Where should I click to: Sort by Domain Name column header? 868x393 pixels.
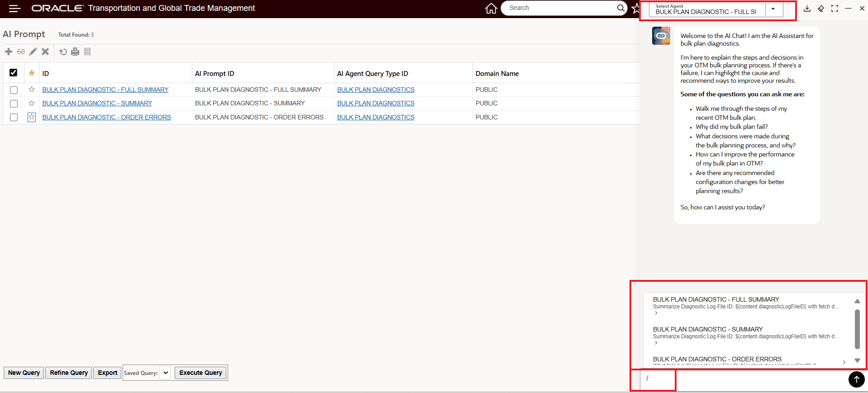497,73
